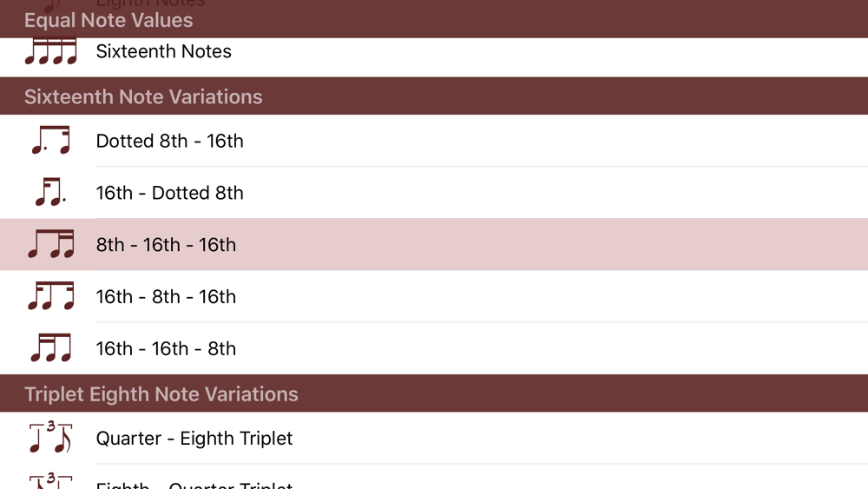Viewport: 868px width, 489px height.
Task: Tap the highlighted 8th - 16th - 16th label
Action: coord(166,245)
